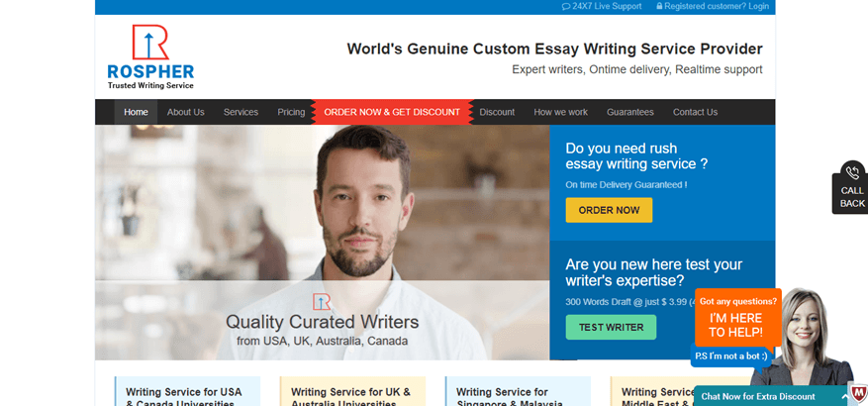The image size is (868, 406).
Task: Click the McAfee shield badge icon
Action: [x=858, y=394]
